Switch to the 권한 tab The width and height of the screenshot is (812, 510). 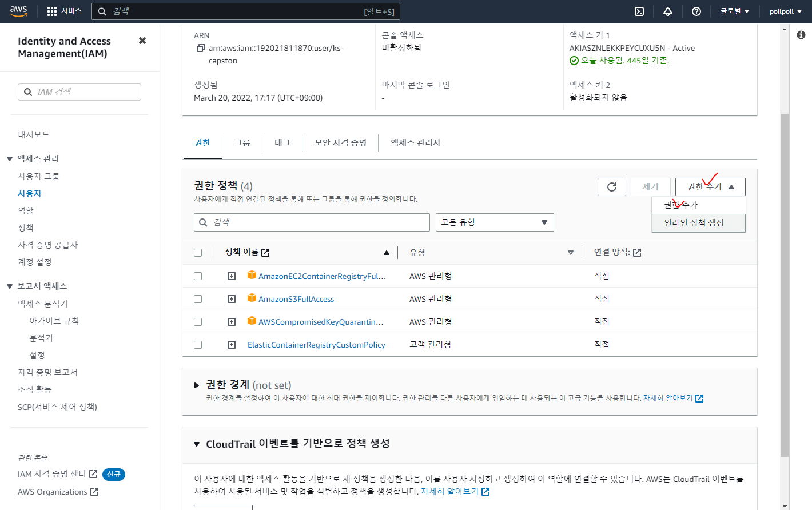pos(202,143)
